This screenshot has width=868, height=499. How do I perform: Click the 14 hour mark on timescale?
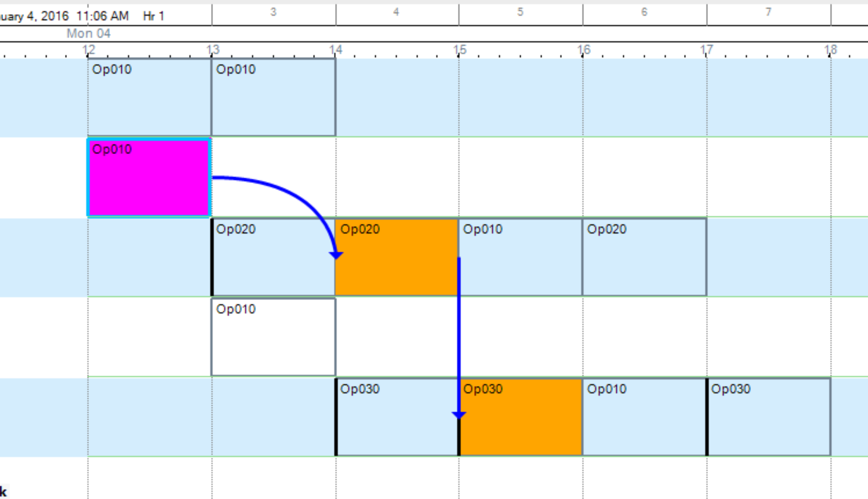point(336,50)
